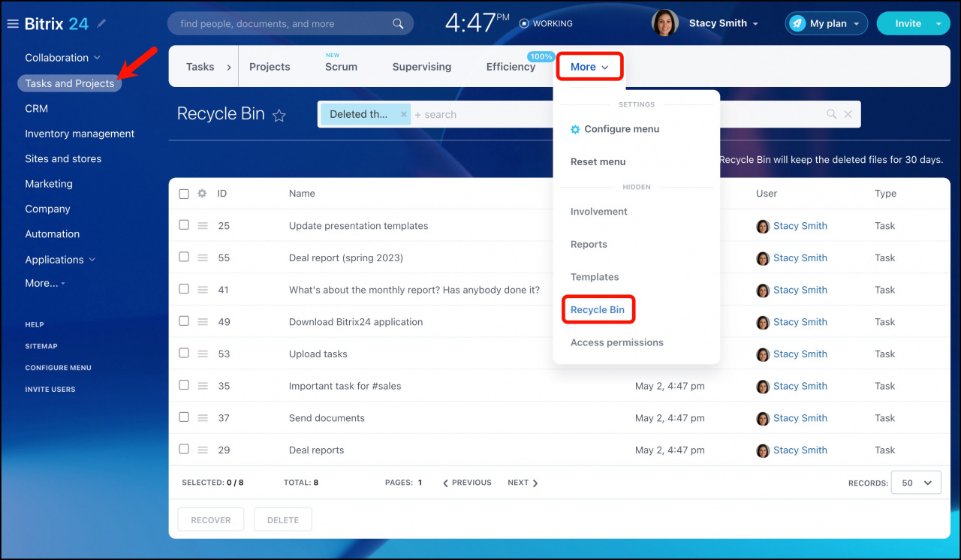
Task: Click Stacy Smith avatar in Update presentation row
Action: point(763,226)
